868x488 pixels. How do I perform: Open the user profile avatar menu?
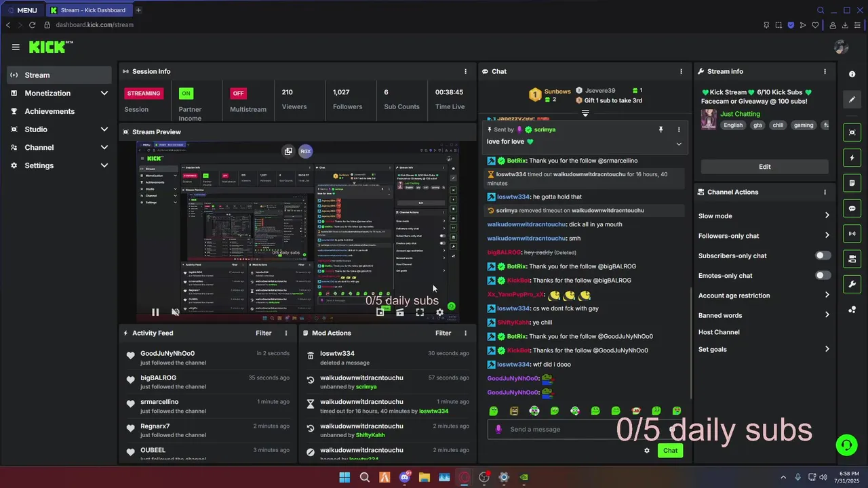[841, 47]
